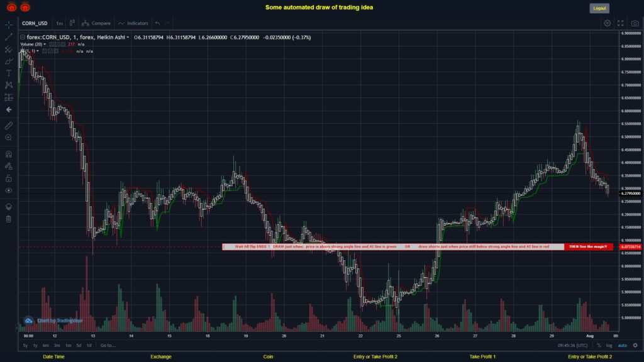
Task: Click the red THEN See the magic label
Action: pos(588,246)
